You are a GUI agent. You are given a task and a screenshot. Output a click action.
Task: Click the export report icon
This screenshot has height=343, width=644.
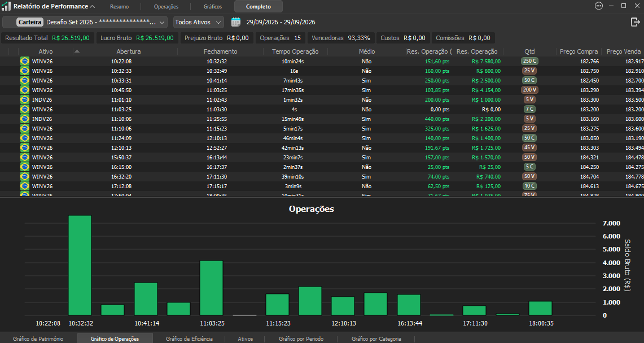635,22
